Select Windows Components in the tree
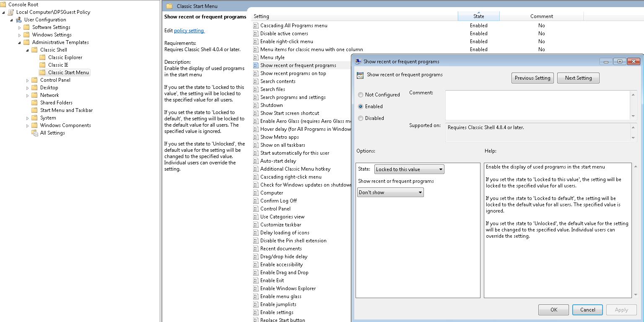 pos(65,125)
